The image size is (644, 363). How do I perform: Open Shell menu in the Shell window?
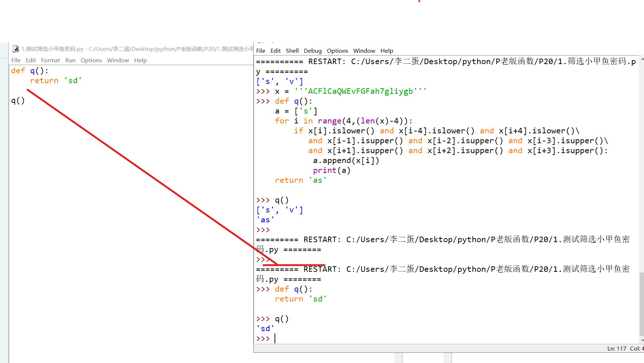click(292, 51)
